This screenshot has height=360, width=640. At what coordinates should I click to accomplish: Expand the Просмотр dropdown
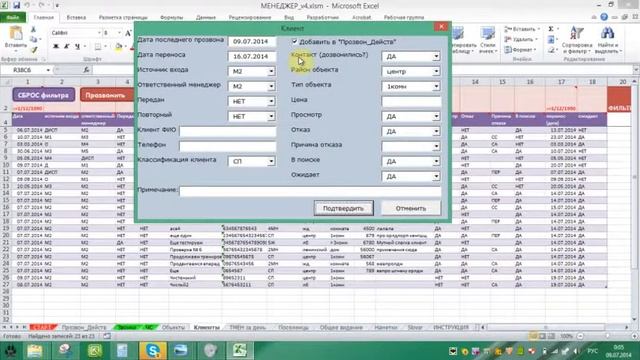(x=436, y=116)
